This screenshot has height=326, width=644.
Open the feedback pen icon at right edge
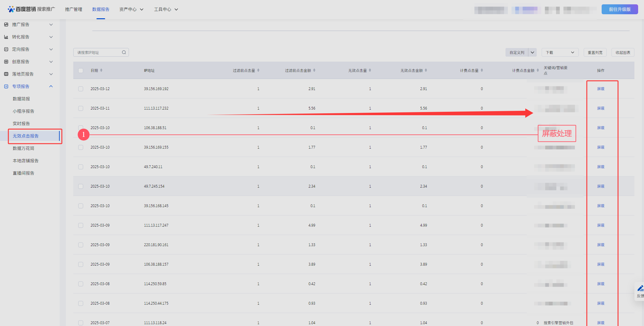pos(641,289)
